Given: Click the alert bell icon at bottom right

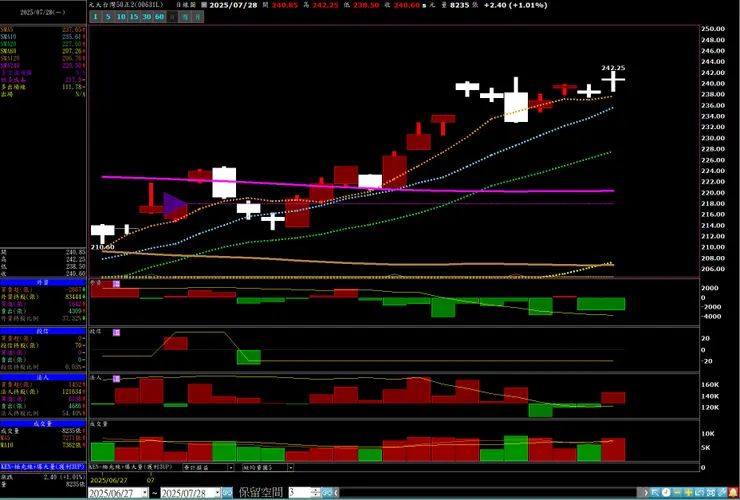Looking at the screenshot, I should pos(733,493).
